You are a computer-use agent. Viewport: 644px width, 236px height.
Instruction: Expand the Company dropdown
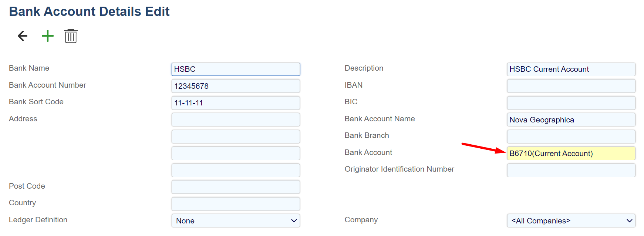pos(571,220)
